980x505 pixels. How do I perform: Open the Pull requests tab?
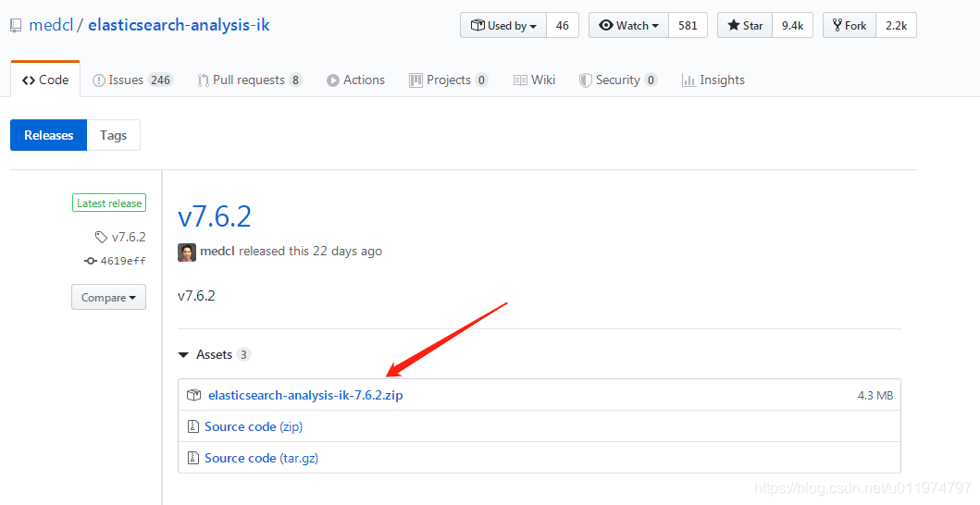tap(249, 80)
